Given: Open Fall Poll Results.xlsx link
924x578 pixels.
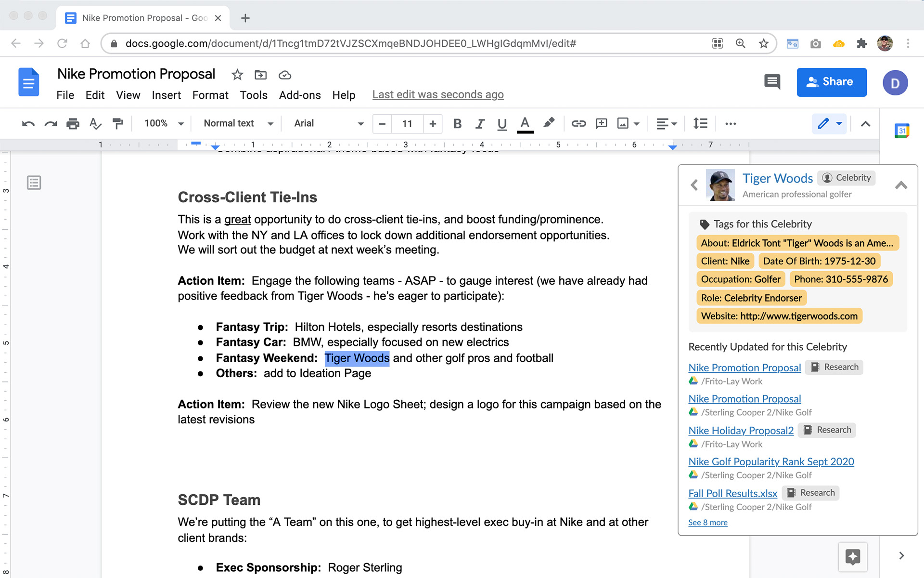Looking at the screenshot, I should click(x=732, y=493).
